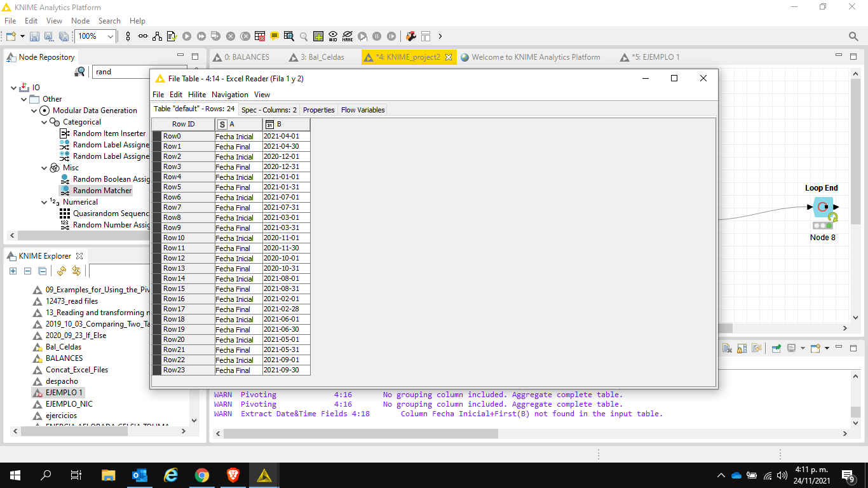This screenshot has height=488, width=868.
Task: Collapse the Categorical tree node
Action: (x=44, y=122)
